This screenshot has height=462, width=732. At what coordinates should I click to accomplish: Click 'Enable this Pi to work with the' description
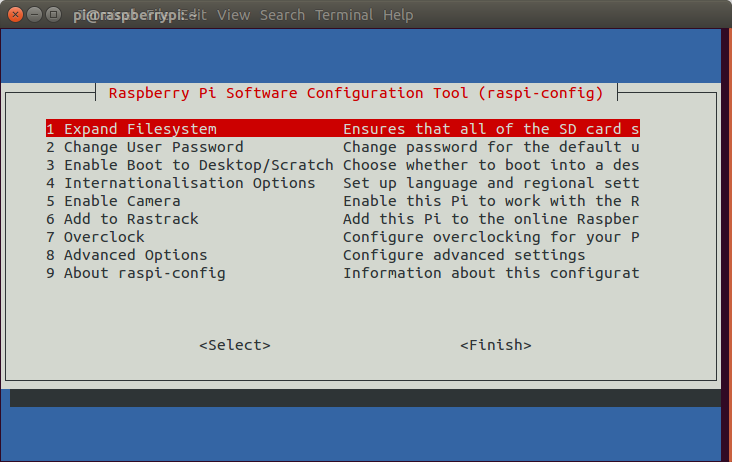(x=491, y=201)
